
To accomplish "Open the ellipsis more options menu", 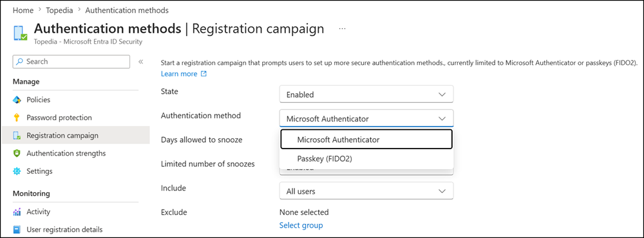I will tap(342, 29).
